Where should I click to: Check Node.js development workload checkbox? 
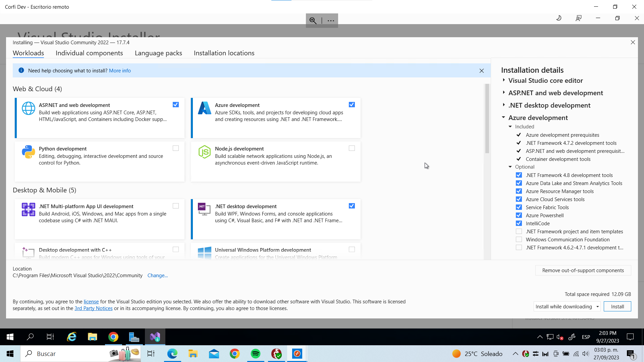(x=352, y=148)
